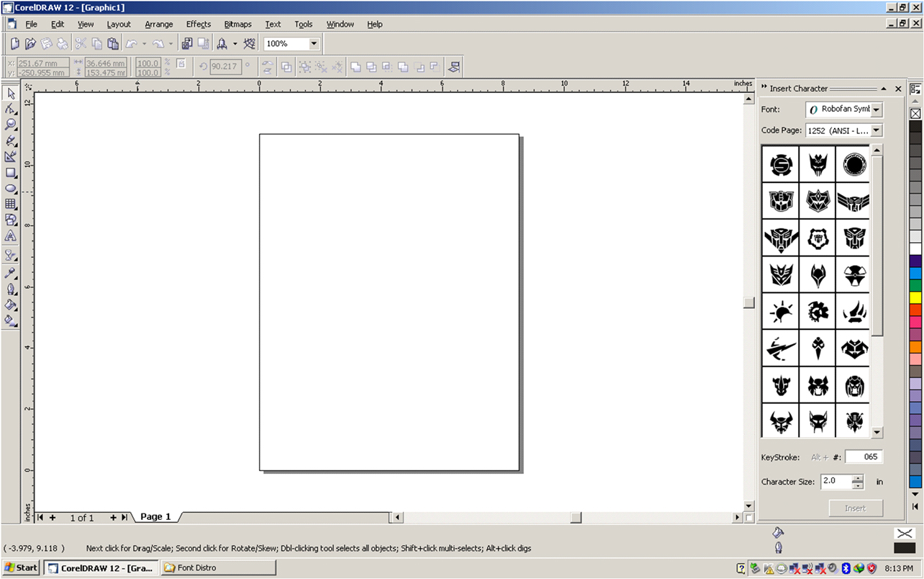Click the CorelDRAW 12 taskbar button
This screenshot has width=924, height=579.
coord(101,567)
